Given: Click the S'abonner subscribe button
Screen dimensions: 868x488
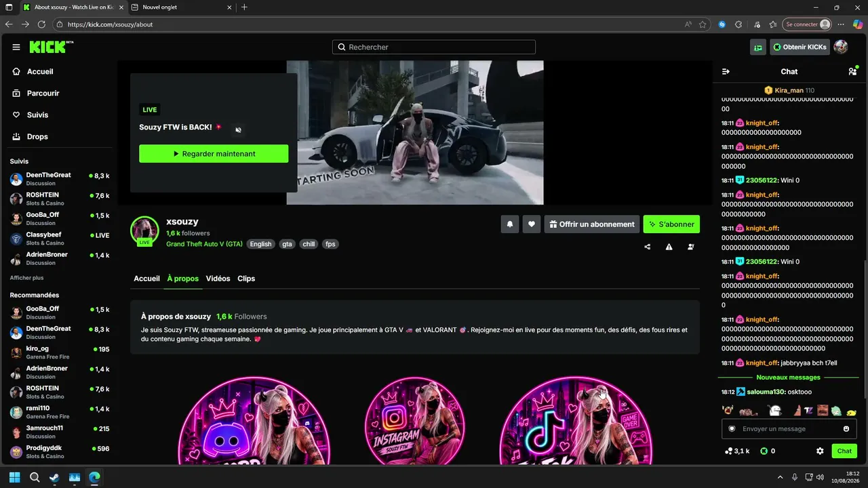Looking at the screenshot, I should pyautogui.click(x=671, y=224).
